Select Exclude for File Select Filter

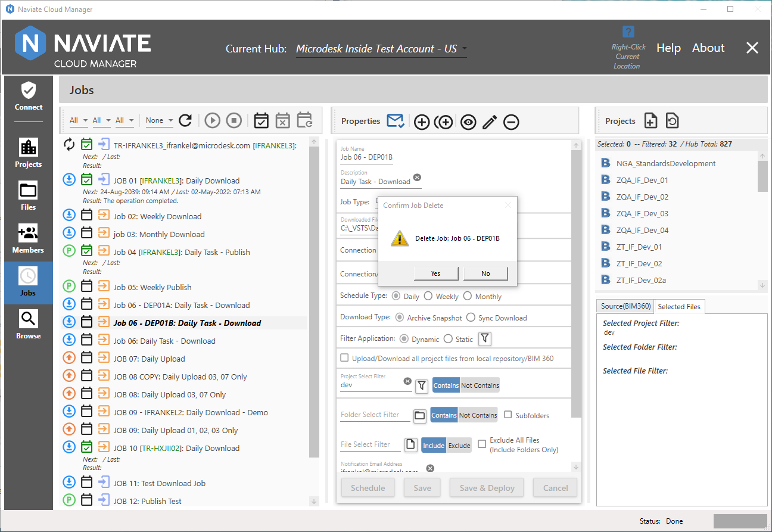[x=459, y=445]
